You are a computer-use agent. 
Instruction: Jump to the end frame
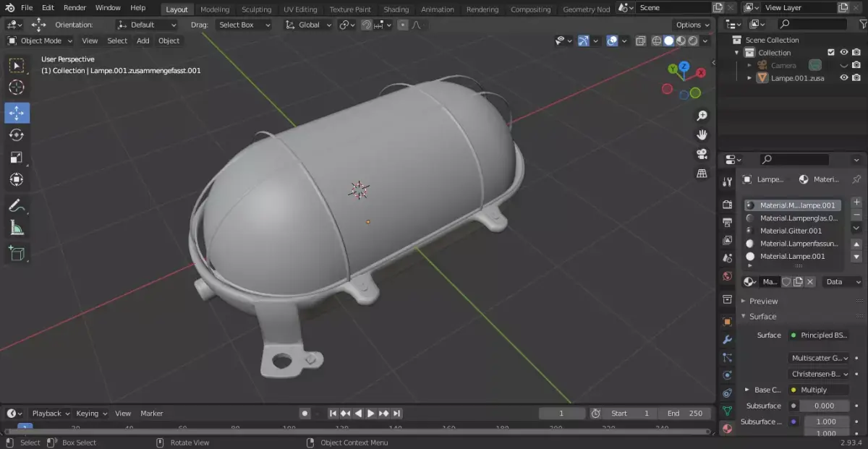[x=397, y=414]
